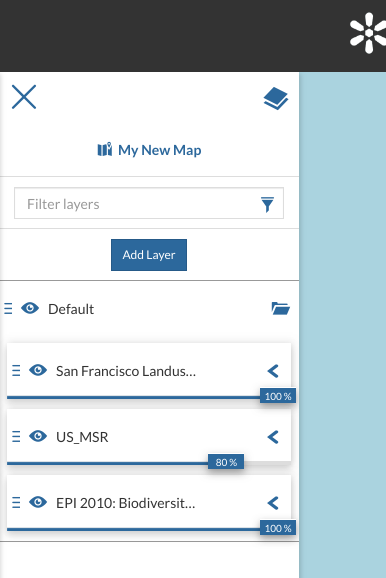Click the GeoNode logo in header
Screen dimensions: 386x578
[368, 33]
